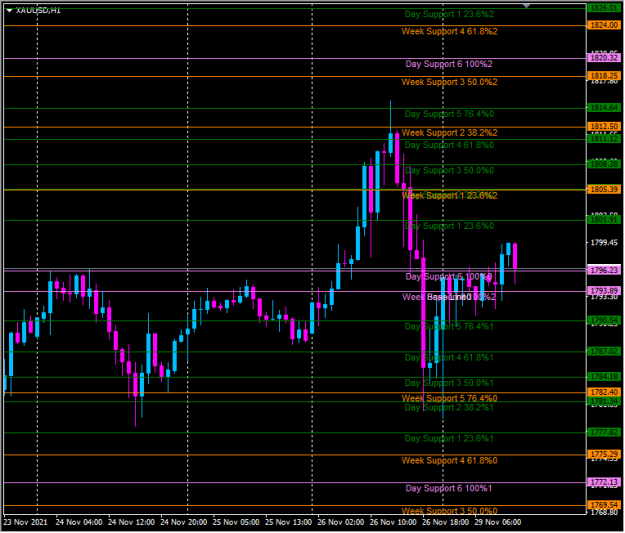This screenshot has height=533, width=625.
Task: Select the Day Support 1 23.6%2 label
Action: [x=449, y=14]
